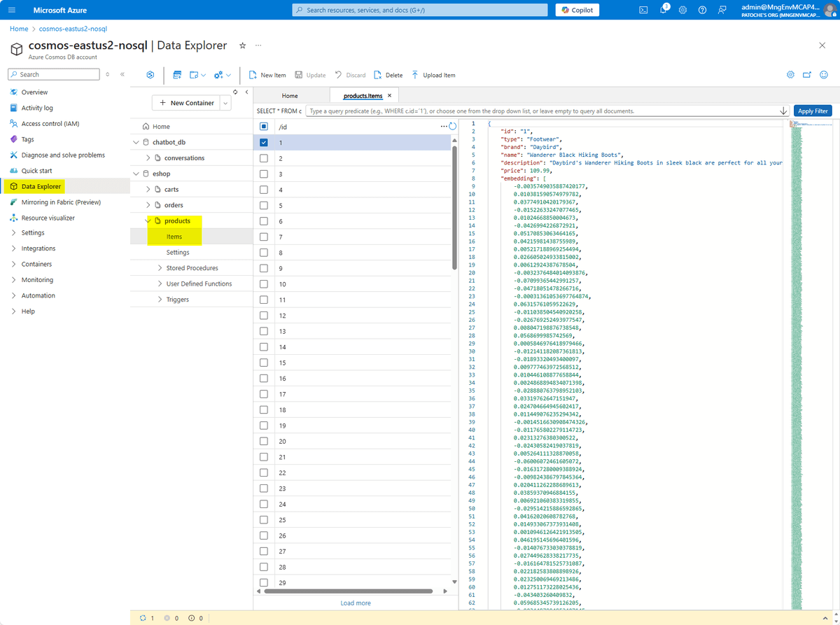Click Delete in the toolbar
Image resolution: width=840 pixels, height=625 pixels.
pyautogui.click(x=388, y=75)
